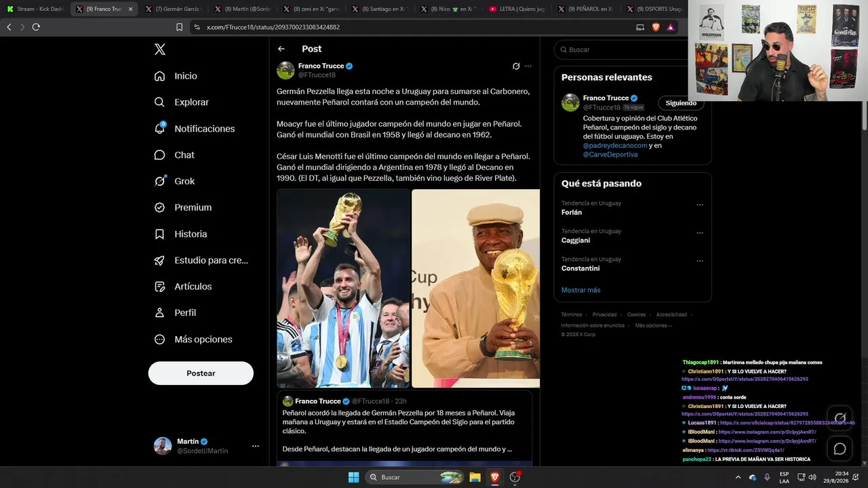The height and width of the screenshot is (488, 868).
Task: Go back with the Post arrow
Action: tap(281, 49)
